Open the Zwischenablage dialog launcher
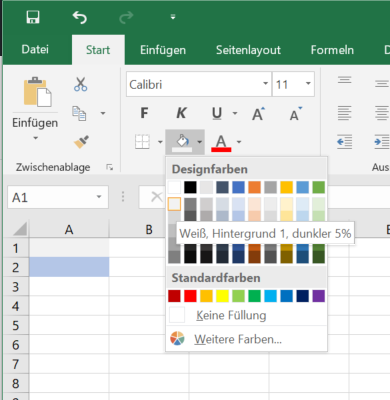The height and width of the screenshot is (400, 390). [109, 167]
